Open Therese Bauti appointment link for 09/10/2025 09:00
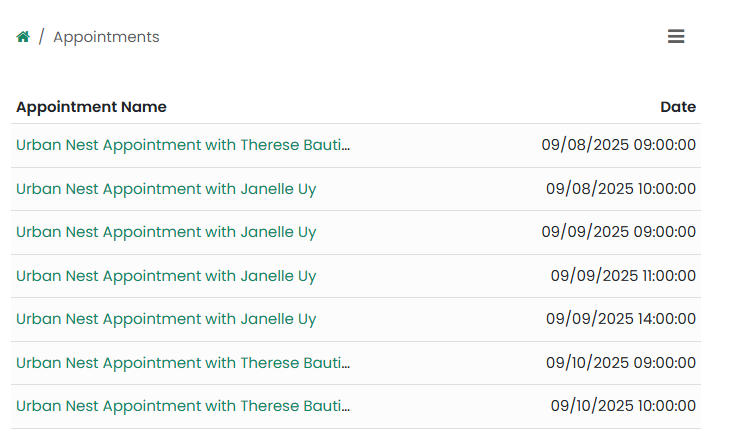The image size is (735, 442). tap(183, 363)
